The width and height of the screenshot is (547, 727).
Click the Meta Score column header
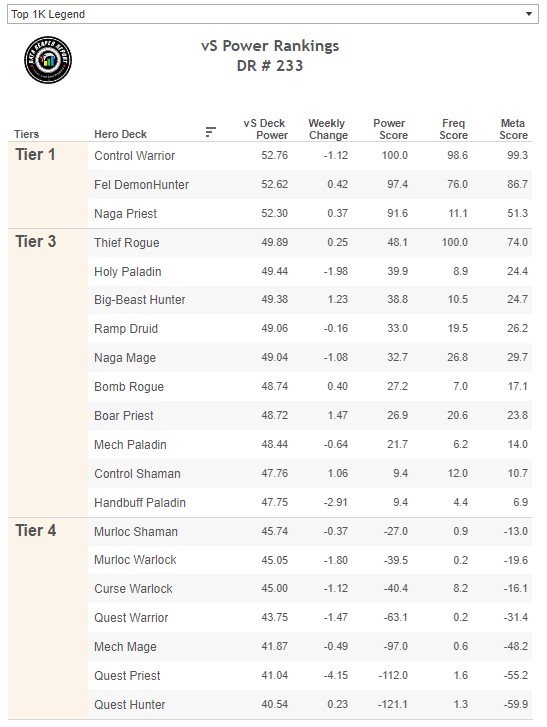point(513,129)
